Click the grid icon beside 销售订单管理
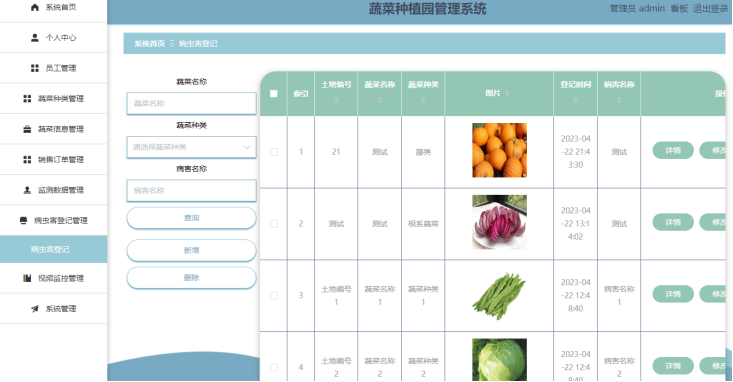The width and height of the screenshot is (733, 382). [x=27, y=159]
